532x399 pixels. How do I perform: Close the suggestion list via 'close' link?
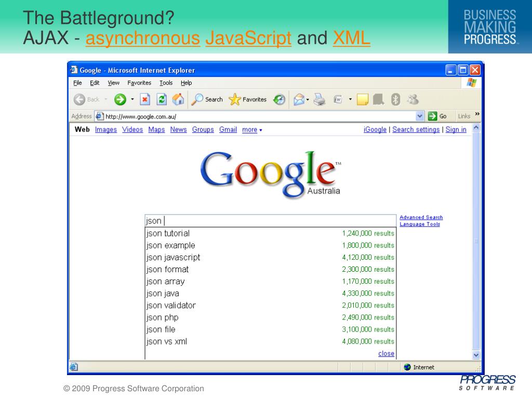click(x=386, y=353)
